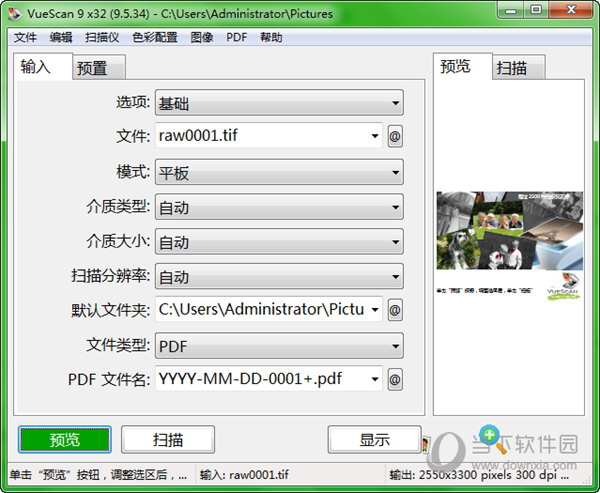This screenshot has width=600, height=493.
Task: Click the VueScan logo in preview
Action: (564, 286)
